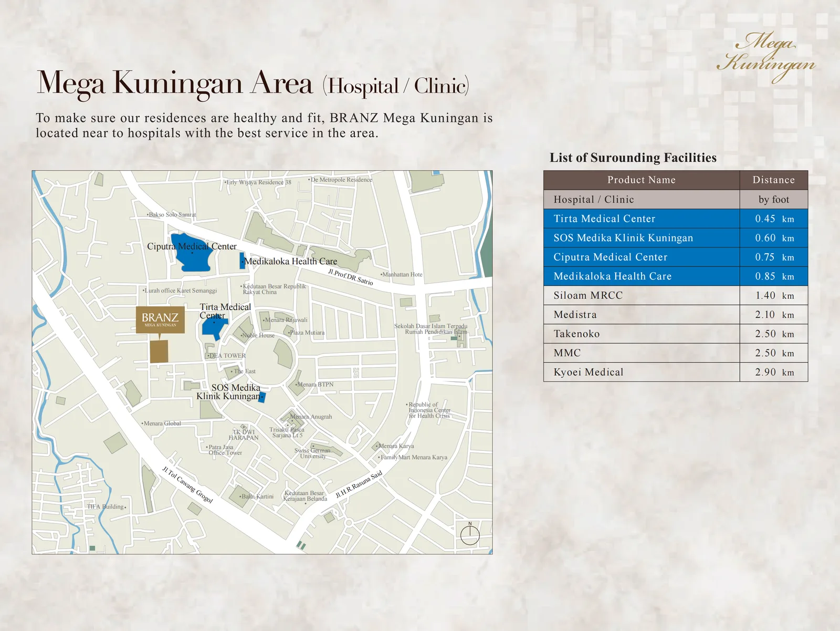Click the 2.90 km distance value
Screen dimensions: 840x631
774,372
